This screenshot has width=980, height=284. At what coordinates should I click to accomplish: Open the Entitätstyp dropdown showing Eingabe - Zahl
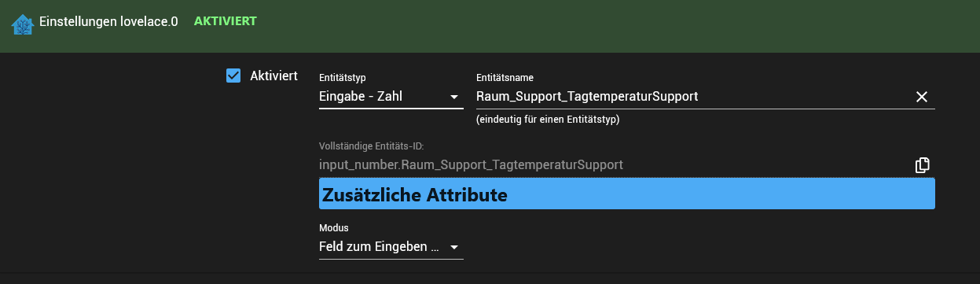pos(391,97)
